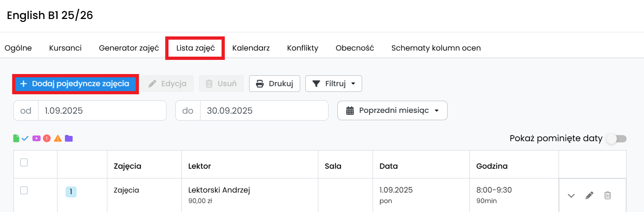Click the purple video play icon
The image size is (644, 212).
pyautogui.click(x=36, y=138)
